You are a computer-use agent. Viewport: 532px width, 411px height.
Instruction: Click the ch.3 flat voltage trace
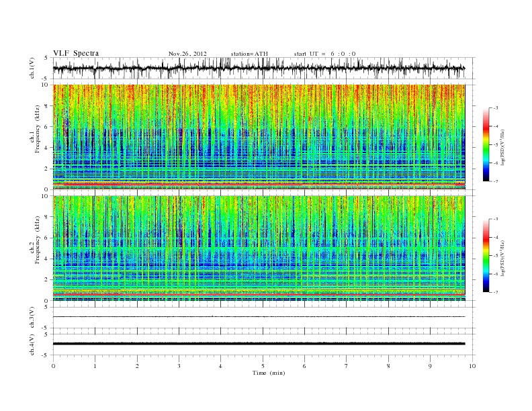point(259,317)
